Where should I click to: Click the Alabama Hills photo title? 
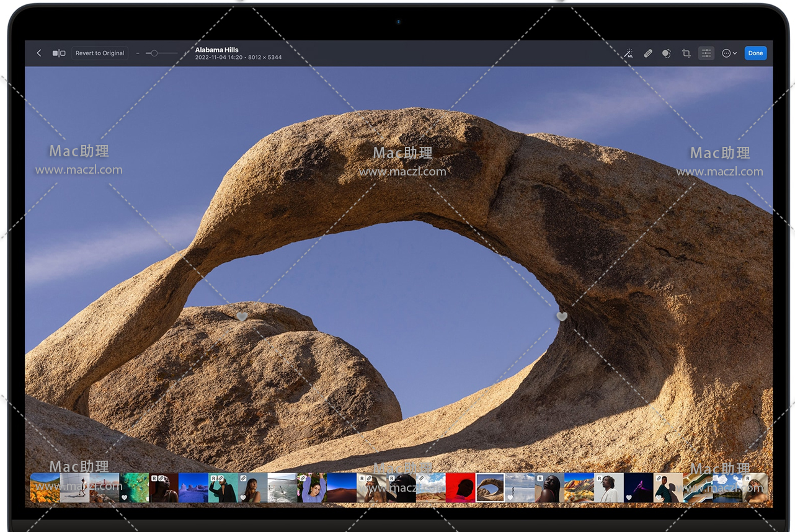217,50
